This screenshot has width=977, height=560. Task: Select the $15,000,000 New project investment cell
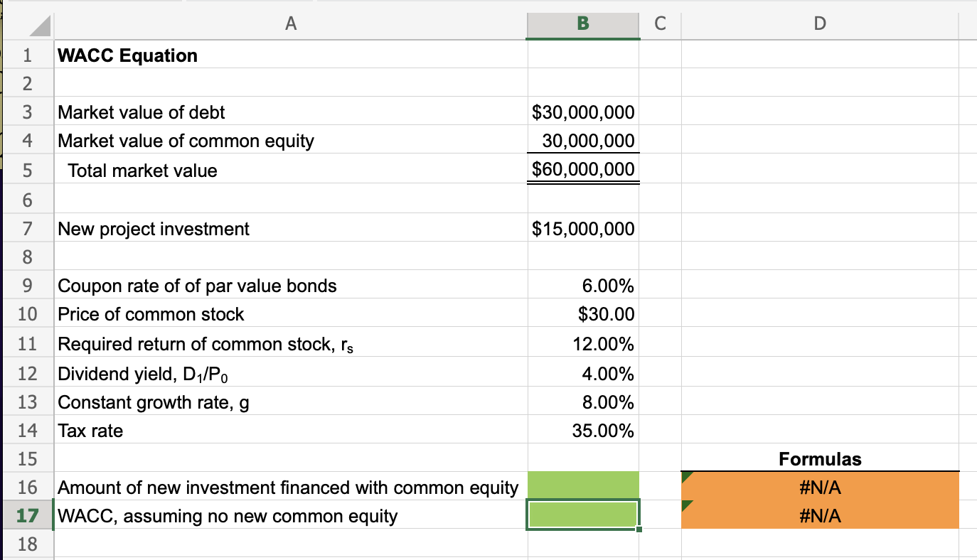pyautogui.click(x=582, y=228)
